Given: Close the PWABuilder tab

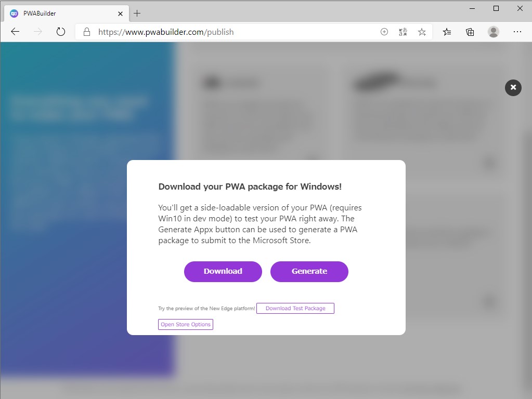Looking at the screenshot, I should coord(120,13).
